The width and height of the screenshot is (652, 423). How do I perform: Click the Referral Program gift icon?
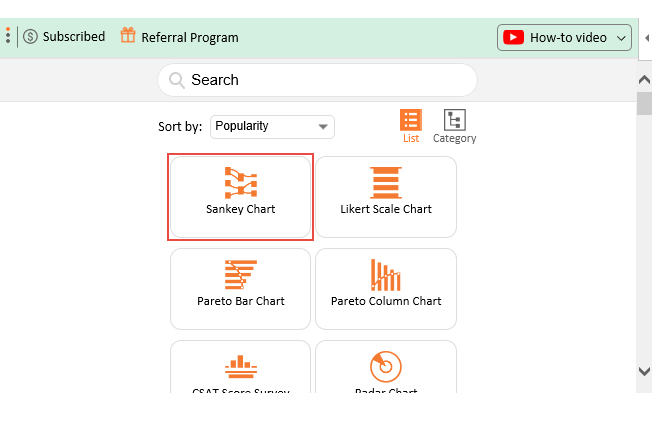pos(128,36)
